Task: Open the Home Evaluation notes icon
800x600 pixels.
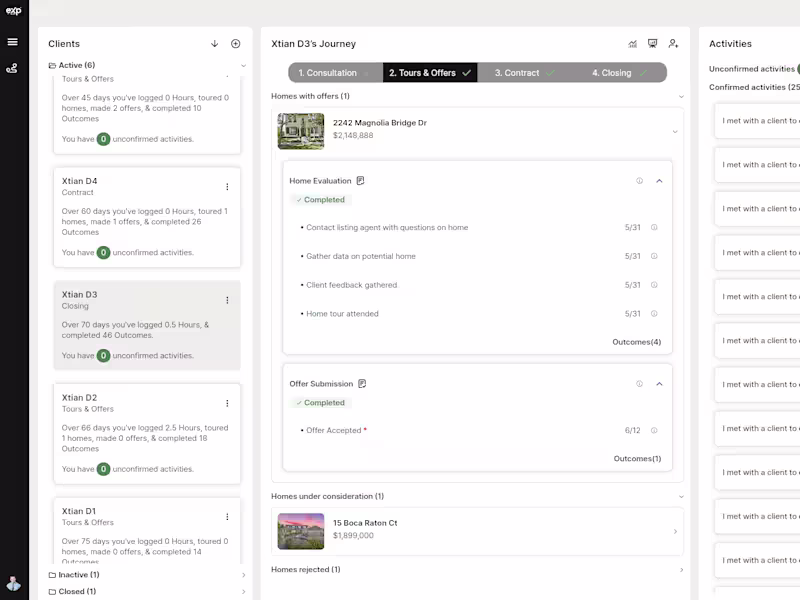Action: (x=361, y=181)
